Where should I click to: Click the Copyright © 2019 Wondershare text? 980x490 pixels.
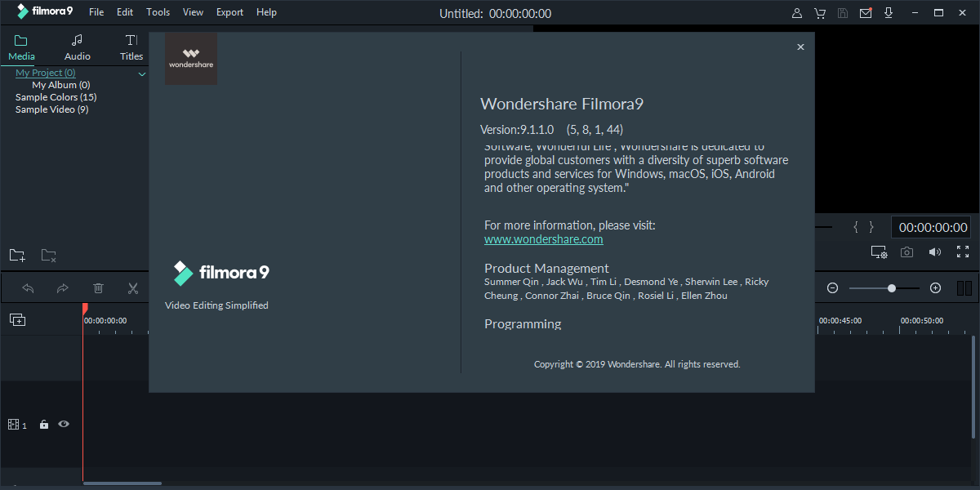click(637, 364)
